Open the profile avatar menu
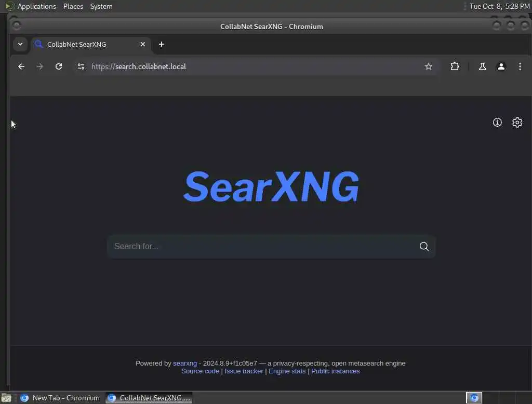The image size is (532, 404). point(501,66)
